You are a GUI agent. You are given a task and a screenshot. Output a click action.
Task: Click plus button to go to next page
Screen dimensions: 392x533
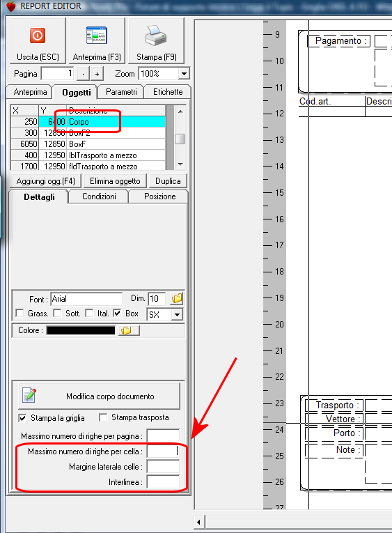click(x=97, y=74)
